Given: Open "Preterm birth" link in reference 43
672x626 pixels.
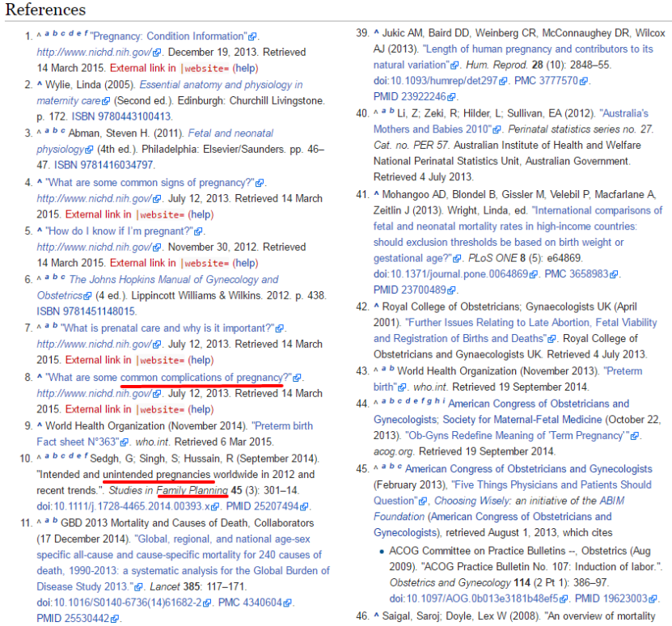Looking at the screenshot, I should [x=508, y=379].
